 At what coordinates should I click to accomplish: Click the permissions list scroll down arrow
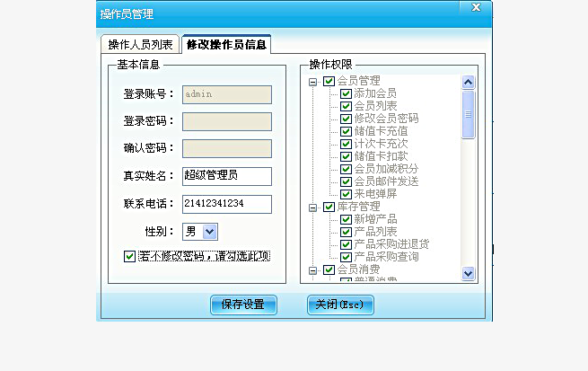(x=468, y=273)
